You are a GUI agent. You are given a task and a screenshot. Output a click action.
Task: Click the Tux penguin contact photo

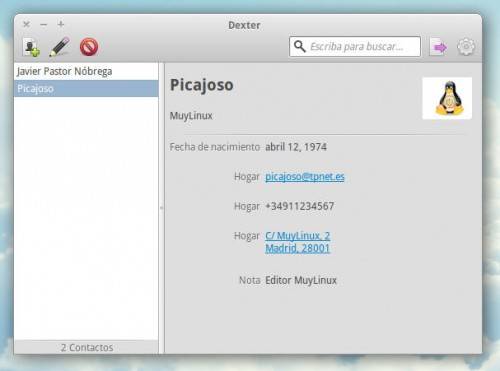click(447, 98)
